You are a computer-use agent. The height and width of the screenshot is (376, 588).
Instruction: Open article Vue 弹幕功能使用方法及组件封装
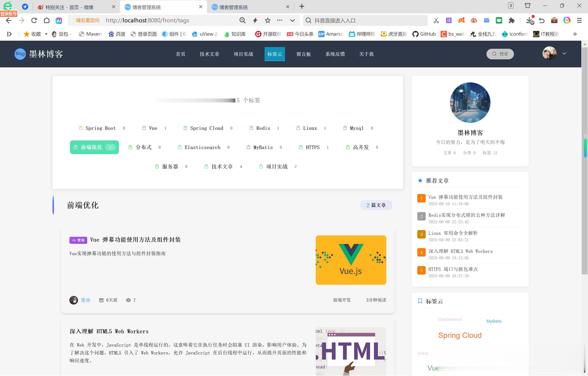coord(135,240)
